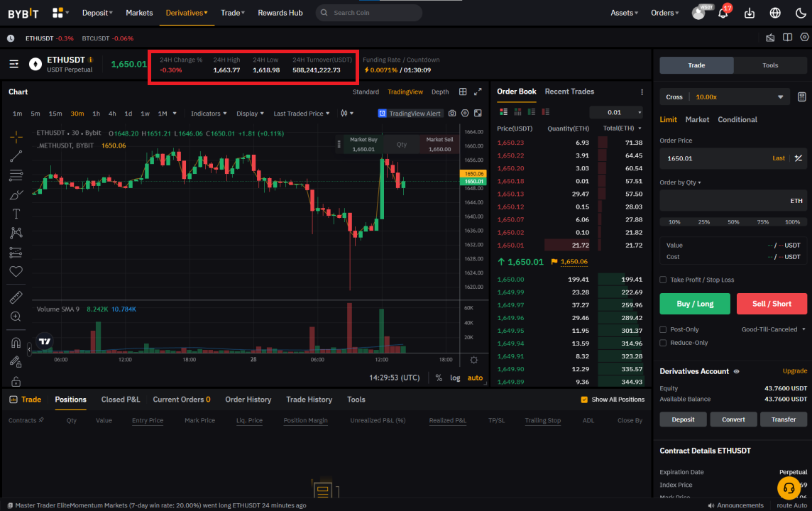
Task: Show buy and sell order book view
Action: pyautogui.click(x=503, y=112)
